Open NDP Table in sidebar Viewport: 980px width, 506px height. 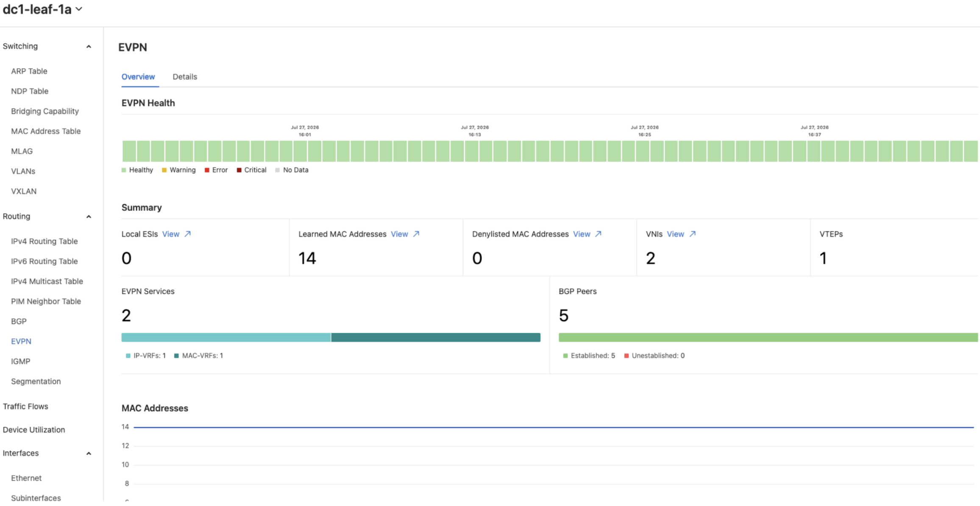pyautogui.click(x=30, y=91)
